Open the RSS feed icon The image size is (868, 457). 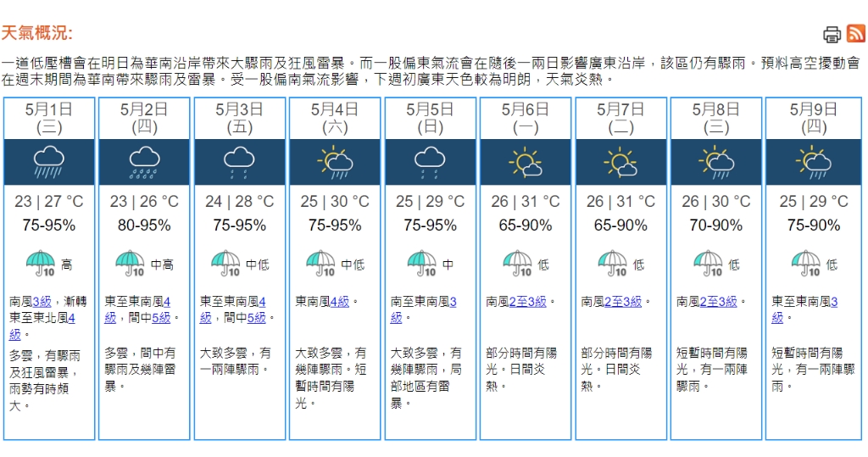coord(856,34)
